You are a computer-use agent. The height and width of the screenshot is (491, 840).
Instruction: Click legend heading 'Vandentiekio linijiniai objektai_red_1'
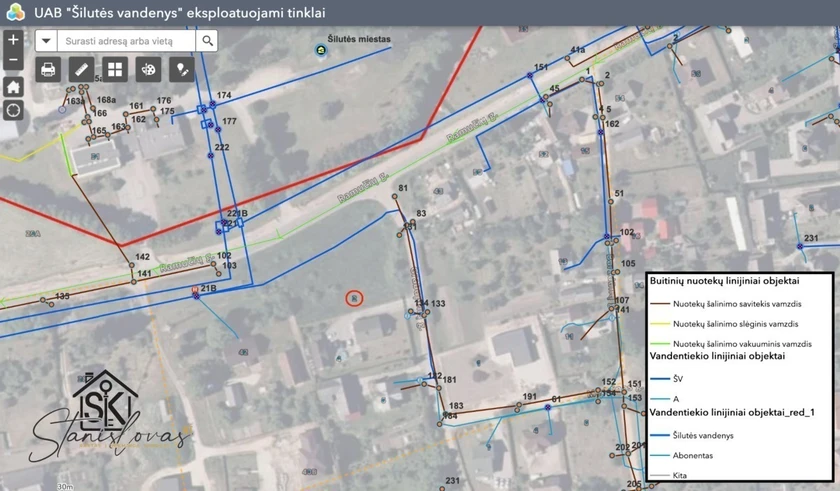pyautogui.click(x=732, y=412)
